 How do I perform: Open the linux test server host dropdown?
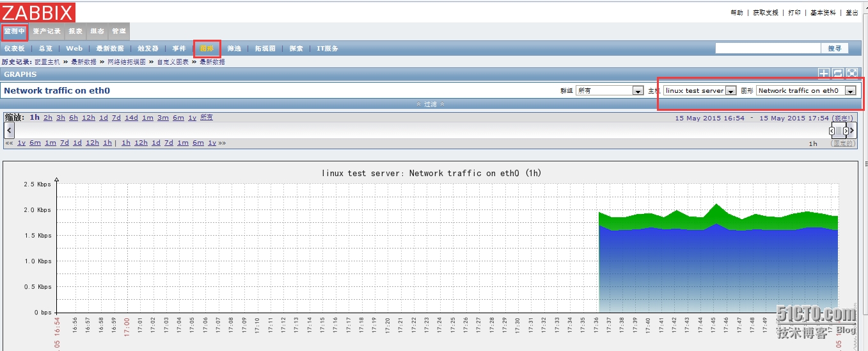(x=700, y=90)
